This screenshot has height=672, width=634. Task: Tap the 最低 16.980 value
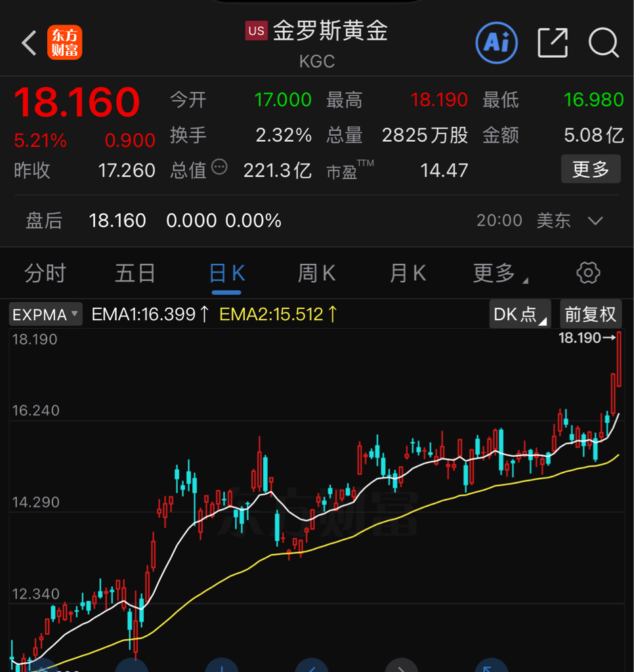pos(594,100)
